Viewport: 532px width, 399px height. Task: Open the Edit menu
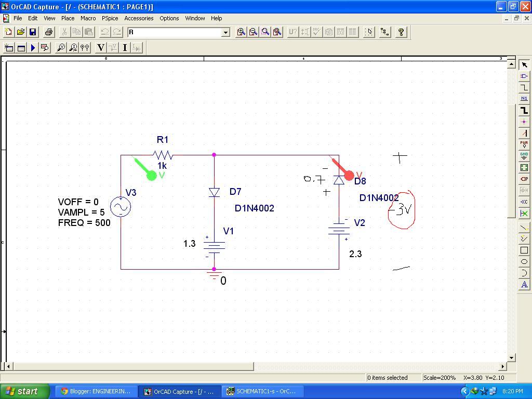point(33,18)
